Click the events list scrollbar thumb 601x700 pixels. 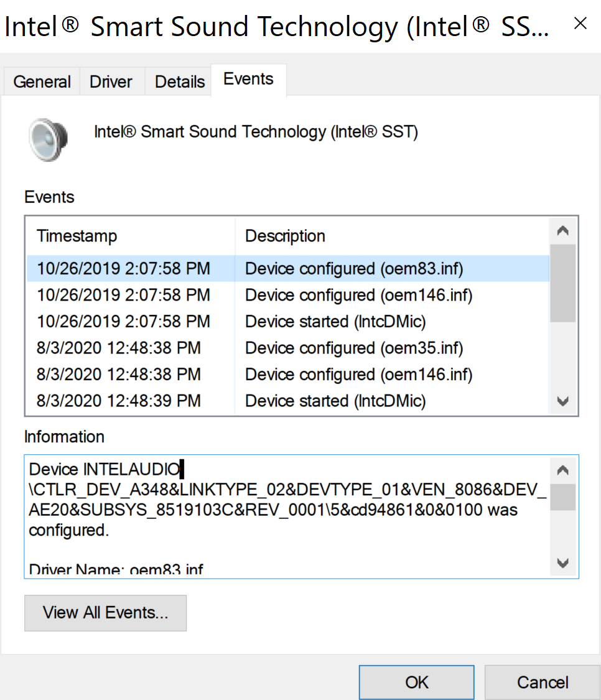(x=562, y=283)
